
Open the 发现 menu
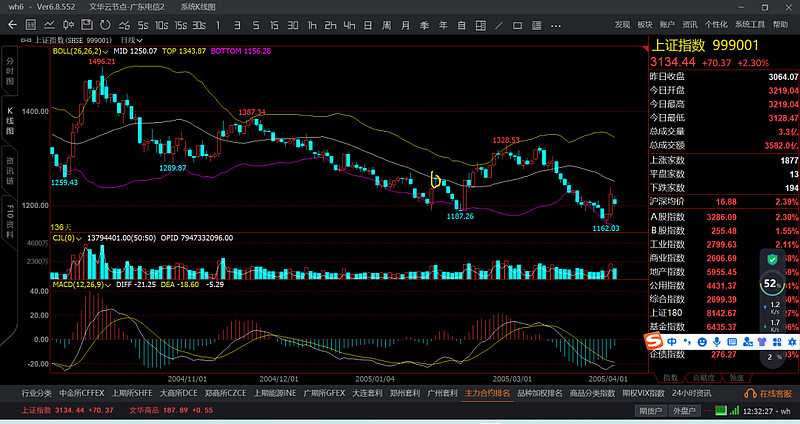[622, 24]
